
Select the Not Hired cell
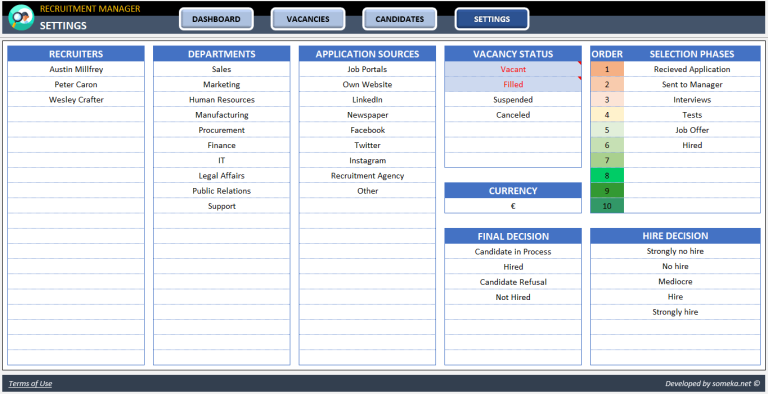(513, 297)
